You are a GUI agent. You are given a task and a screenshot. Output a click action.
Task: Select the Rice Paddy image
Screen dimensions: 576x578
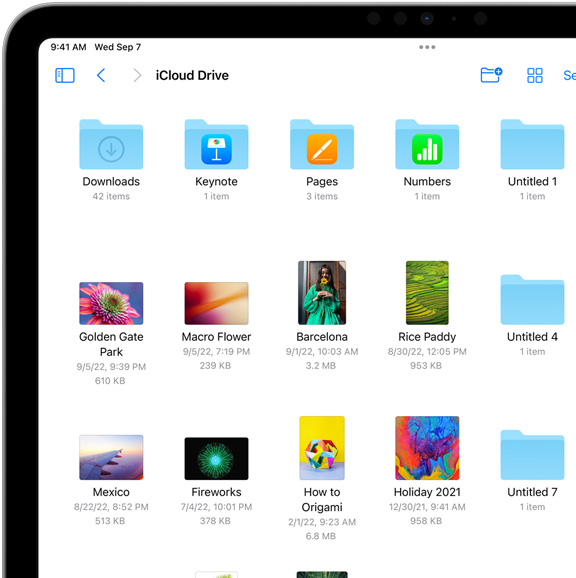(x=427, y=293)
